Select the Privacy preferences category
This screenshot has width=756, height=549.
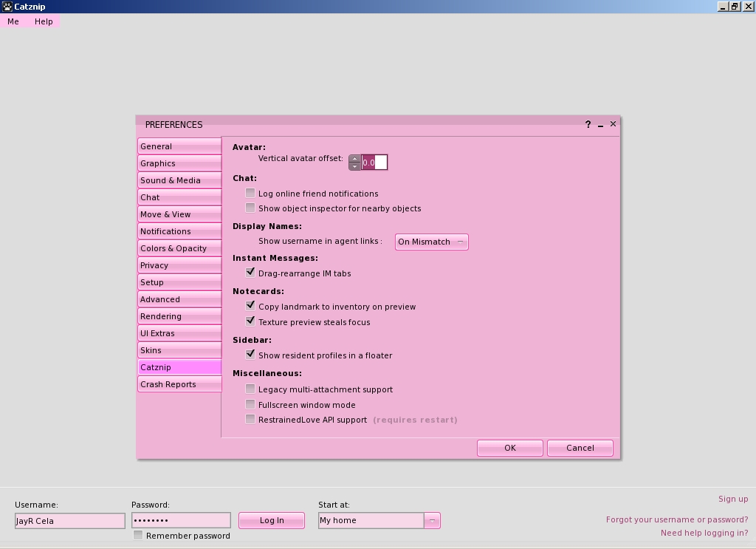coord(179,265)
